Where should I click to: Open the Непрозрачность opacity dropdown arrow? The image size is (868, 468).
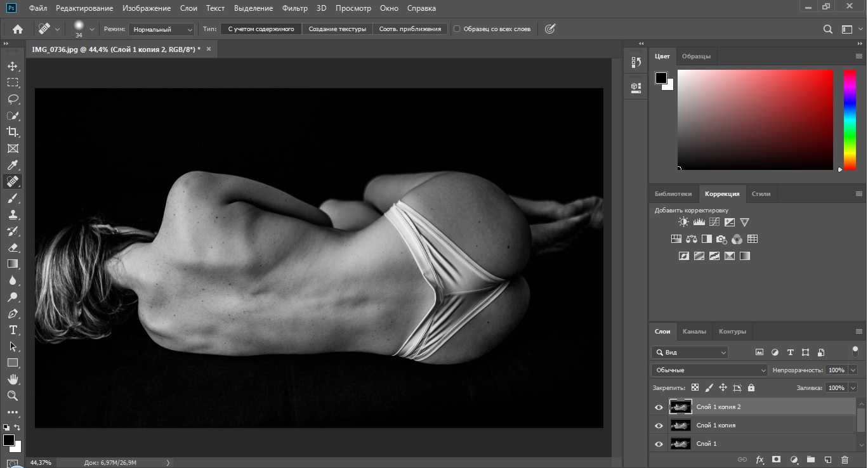click(853, 370)
